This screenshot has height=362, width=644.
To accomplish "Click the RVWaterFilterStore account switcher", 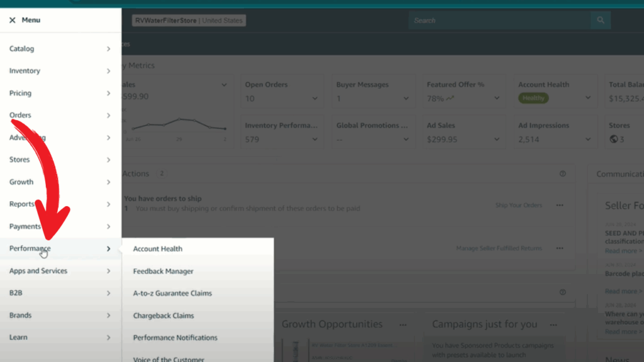I will point(189,21).
